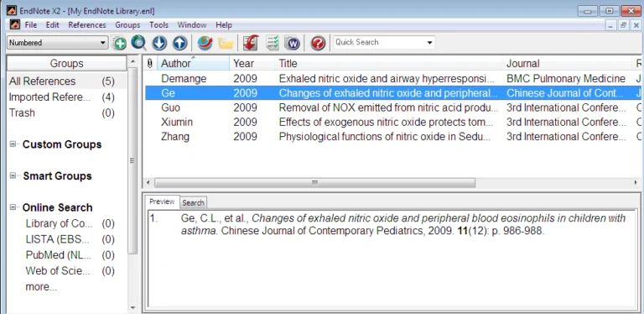Screen dimensions: 644x314
Task: Switch to the Search tab
Action: coord(193,202)
